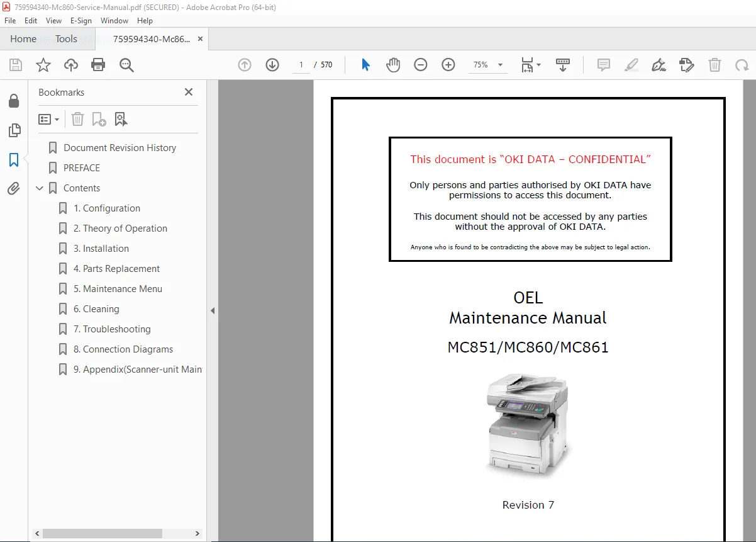The width and height of the screenshot is (756, 542).
Task: Click the stamp tool icon
Action: pos(686,65)
